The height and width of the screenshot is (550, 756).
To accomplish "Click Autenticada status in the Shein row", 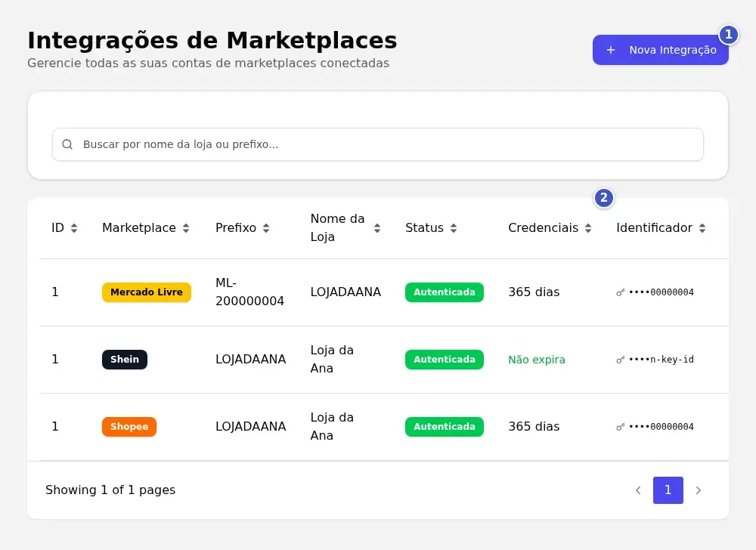I will (444, 360).
